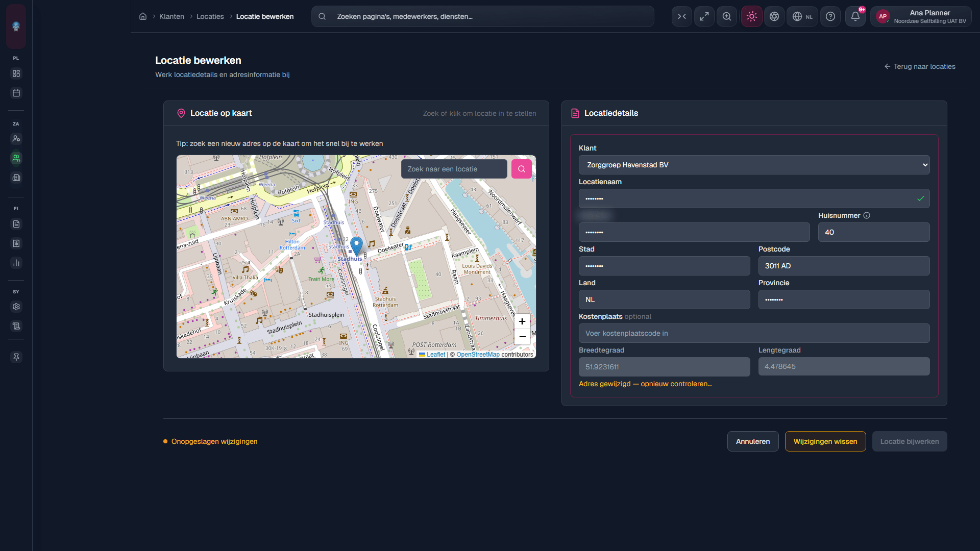Open the bar chart reports icon
Screen dimensions: 980x551
16,263
